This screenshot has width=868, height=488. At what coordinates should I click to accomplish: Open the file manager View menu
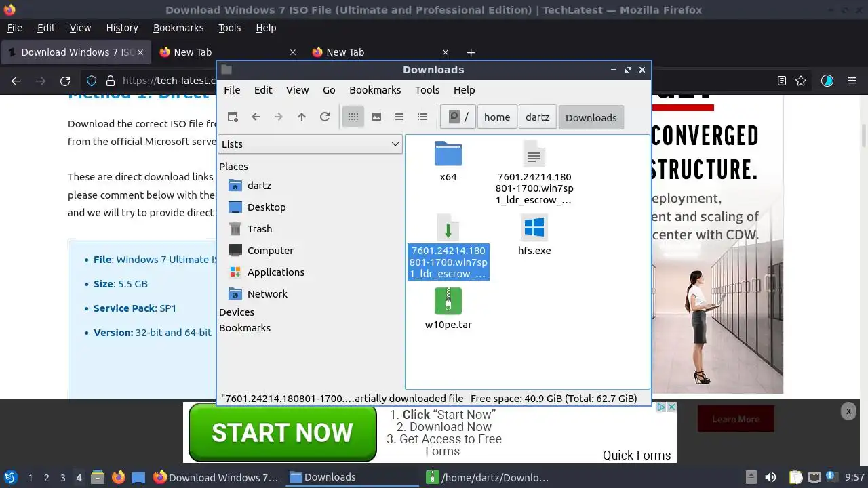pyautogui.click(x=297, y=89)
